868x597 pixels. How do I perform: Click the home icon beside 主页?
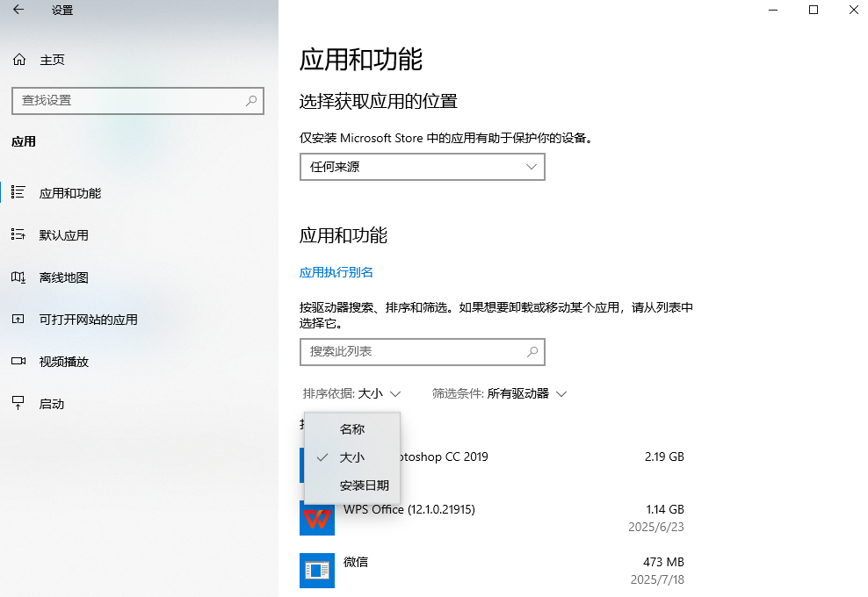point(18,59)
